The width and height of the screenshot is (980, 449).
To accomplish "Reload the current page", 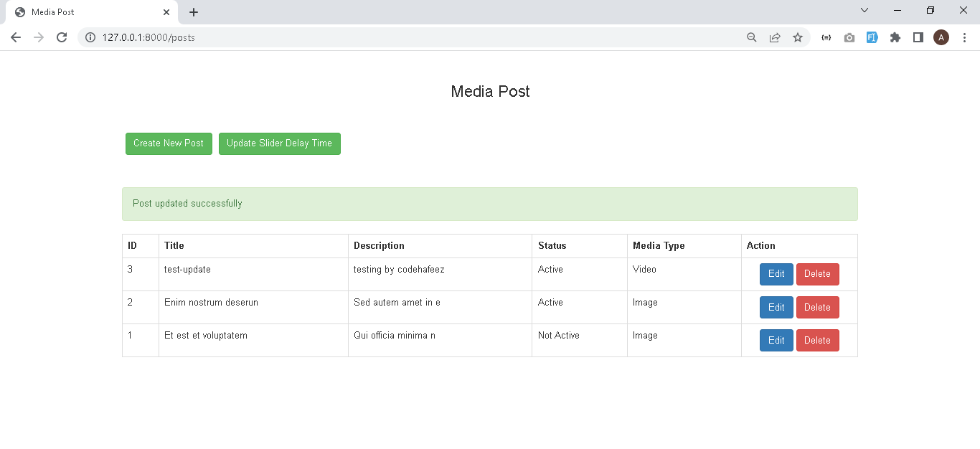I will 62,37.
